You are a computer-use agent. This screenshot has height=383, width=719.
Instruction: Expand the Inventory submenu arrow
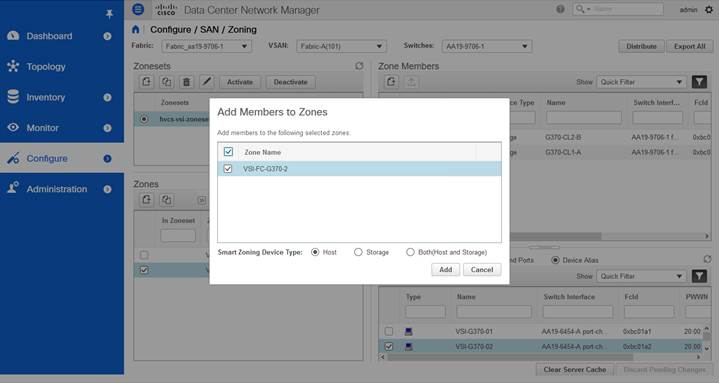[x=107, y=97]
